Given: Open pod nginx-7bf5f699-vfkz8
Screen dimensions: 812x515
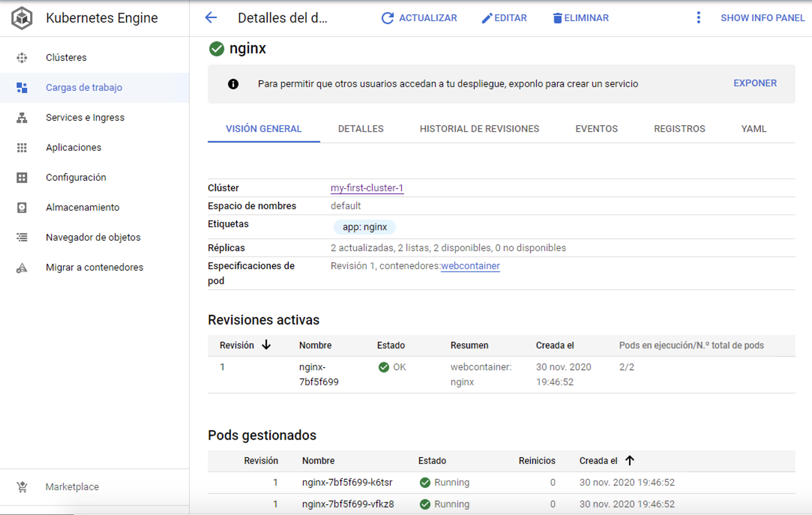Looking at the screenshot, I should click(348, 504).
